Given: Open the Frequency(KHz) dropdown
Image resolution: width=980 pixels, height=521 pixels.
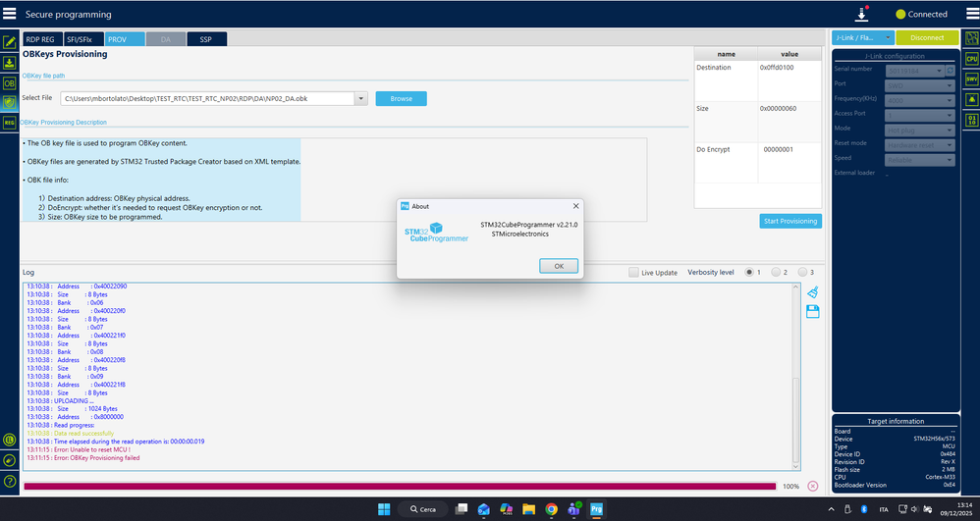Looking at the screenshot, I should 920,101.
